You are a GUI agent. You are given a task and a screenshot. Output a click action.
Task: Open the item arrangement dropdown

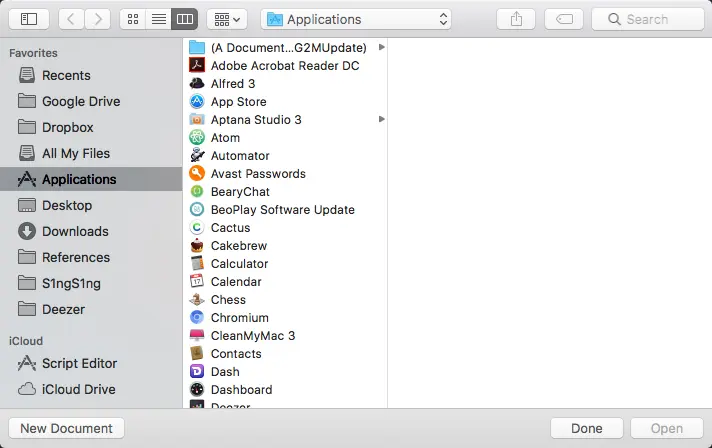(227, 19)
